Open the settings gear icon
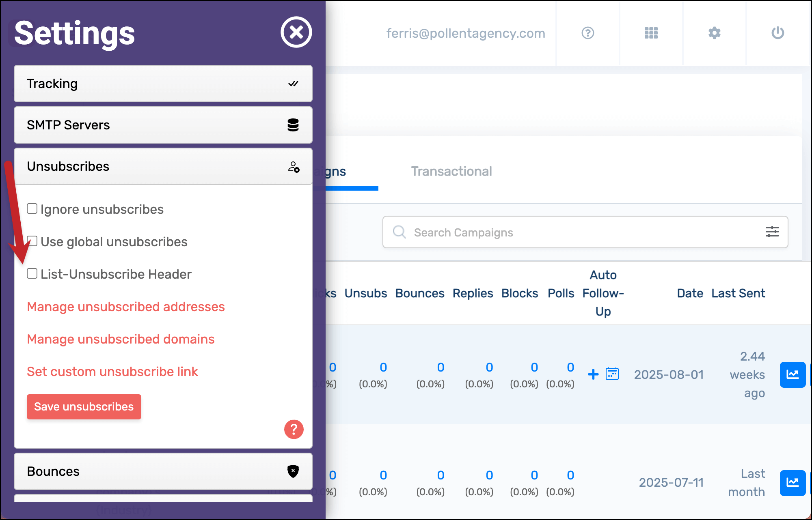The image size is (812, 520). (x=714, y=33)
